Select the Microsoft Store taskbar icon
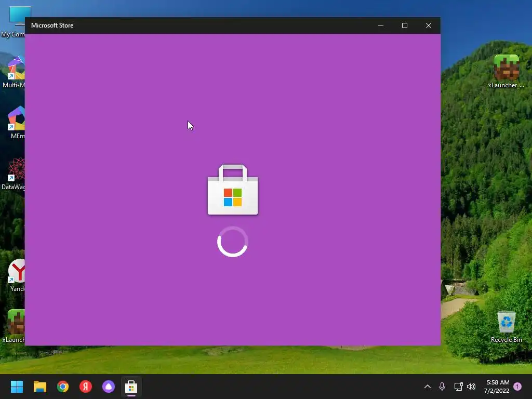This screenshot has height=399, width=532. tap(131, 387)
